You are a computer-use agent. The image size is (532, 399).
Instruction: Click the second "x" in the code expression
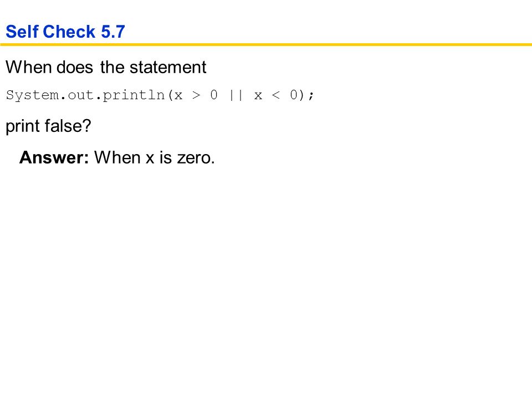(258, 96)
